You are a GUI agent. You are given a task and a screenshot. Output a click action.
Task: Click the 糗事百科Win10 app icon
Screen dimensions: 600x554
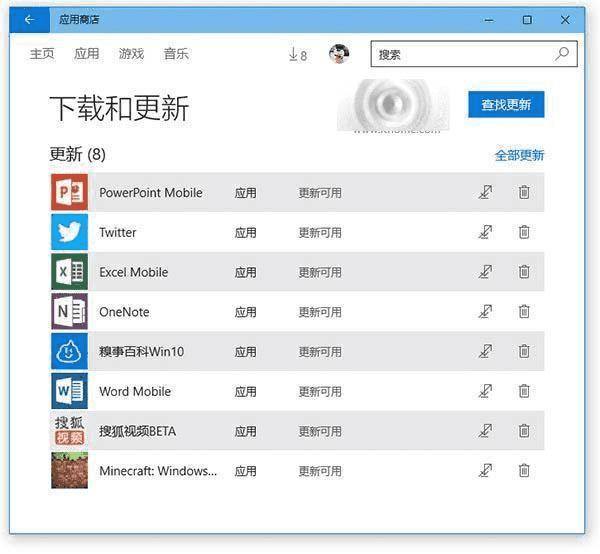click(x=70, y=351)
